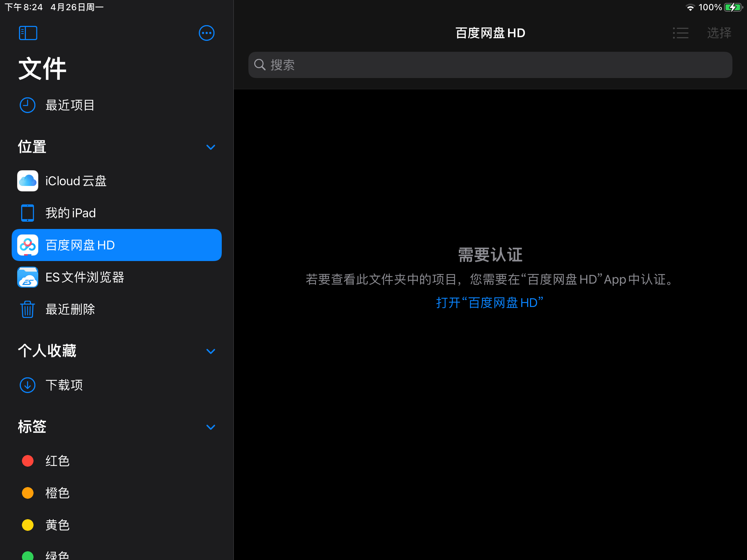Click the 打开"百度网盘 HD" link

489,303
